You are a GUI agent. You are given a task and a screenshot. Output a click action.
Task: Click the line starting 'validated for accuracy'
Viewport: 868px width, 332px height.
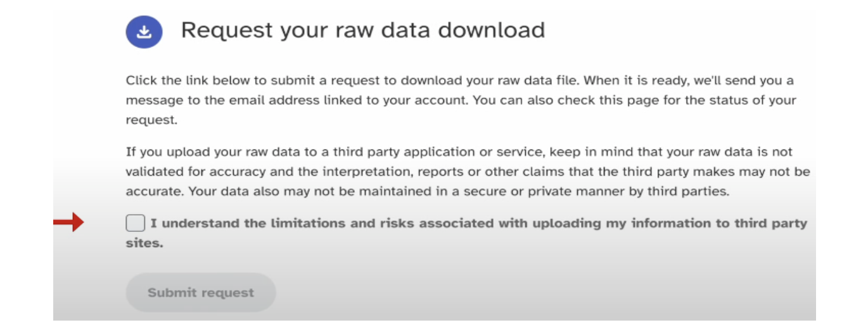pyautogui.click(x=468, y=172)
